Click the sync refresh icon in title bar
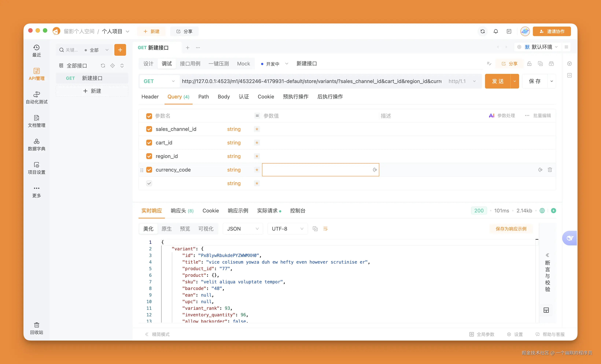 pos(482,31)
